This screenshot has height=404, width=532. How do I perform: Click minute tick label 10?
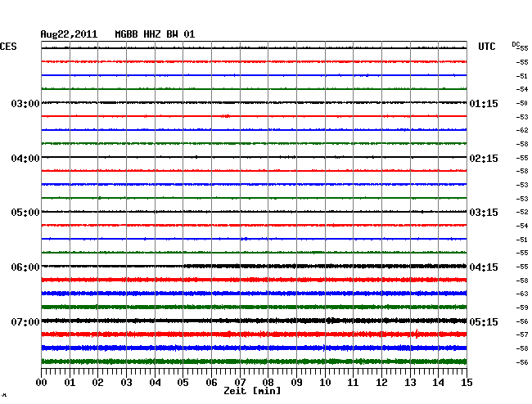click(325, 383)
